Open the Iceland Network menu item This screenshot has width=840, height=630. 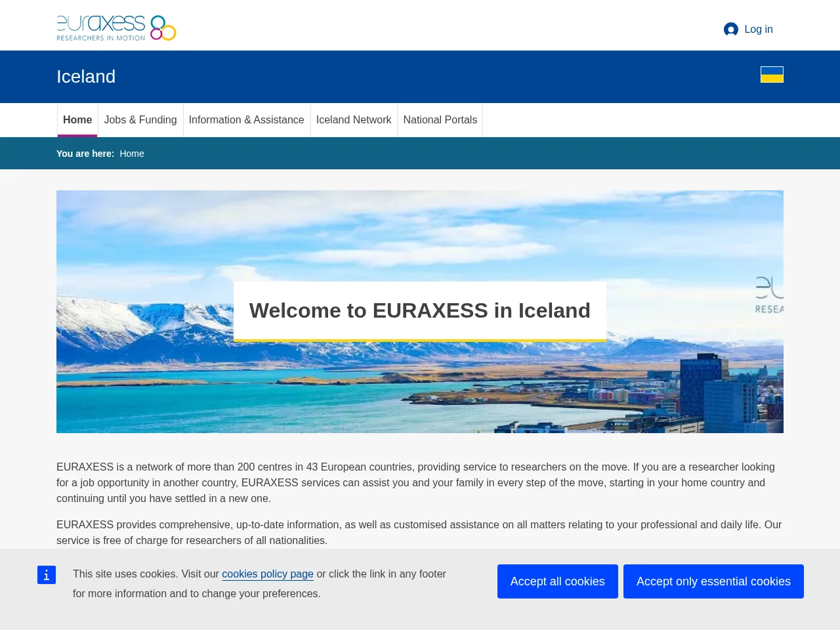pos(354,120)
